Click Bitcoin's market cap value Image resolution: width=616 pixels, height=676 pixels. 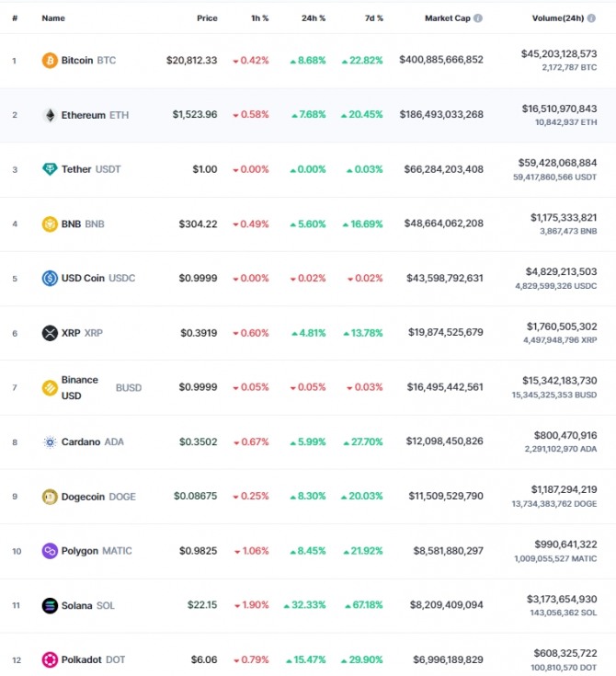pos(441,60)
